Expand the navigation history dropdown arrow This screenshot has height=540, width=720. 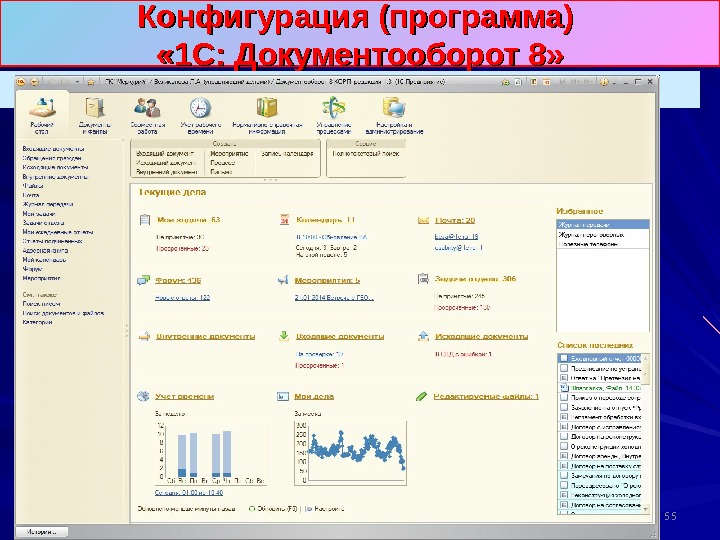click(x=77, y=82)
